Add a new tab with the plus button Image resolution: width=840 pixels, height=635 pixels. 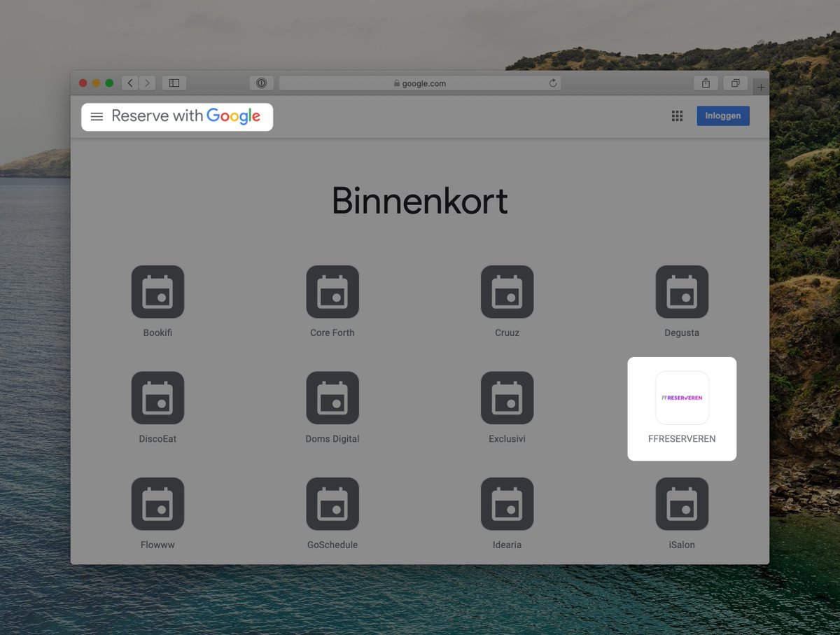(762, 88)
